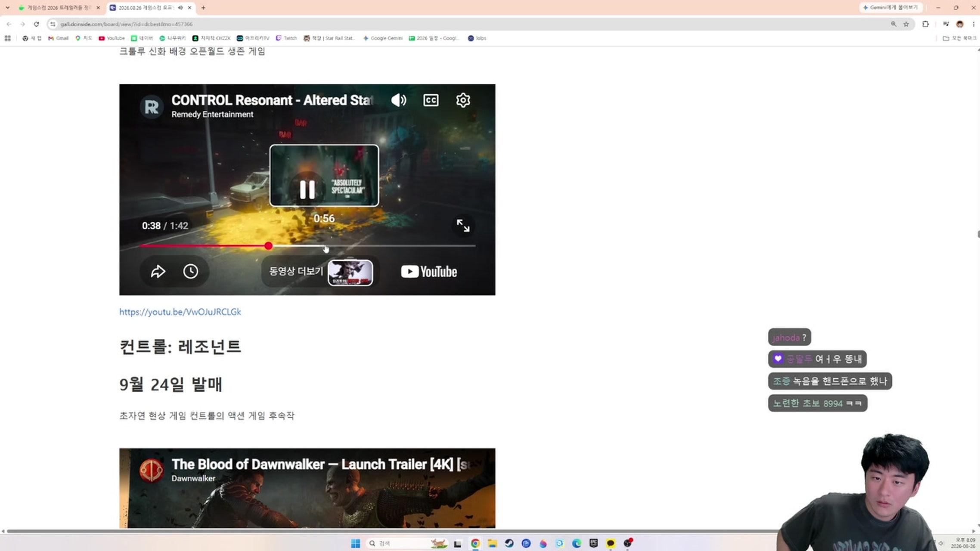Close the first 게임스컴 2026 tab

point(98,8)
